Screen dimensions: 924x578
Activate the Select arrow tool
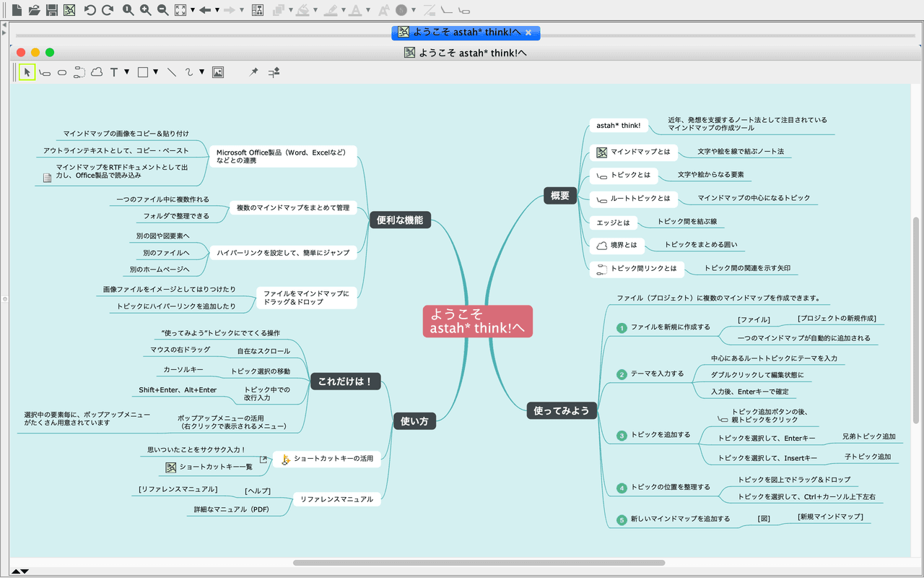click(27, 72)
